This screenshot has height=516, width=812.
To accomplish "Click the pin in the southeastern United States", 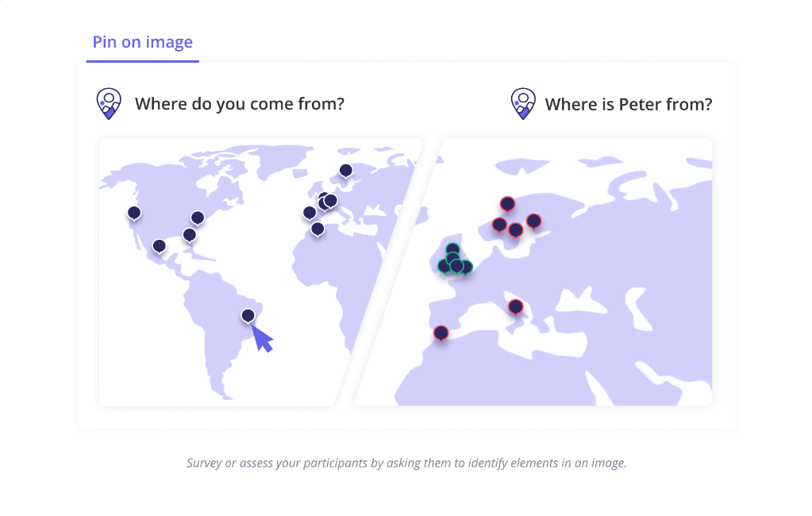I will pyautogui.click(x=190, y=235).
